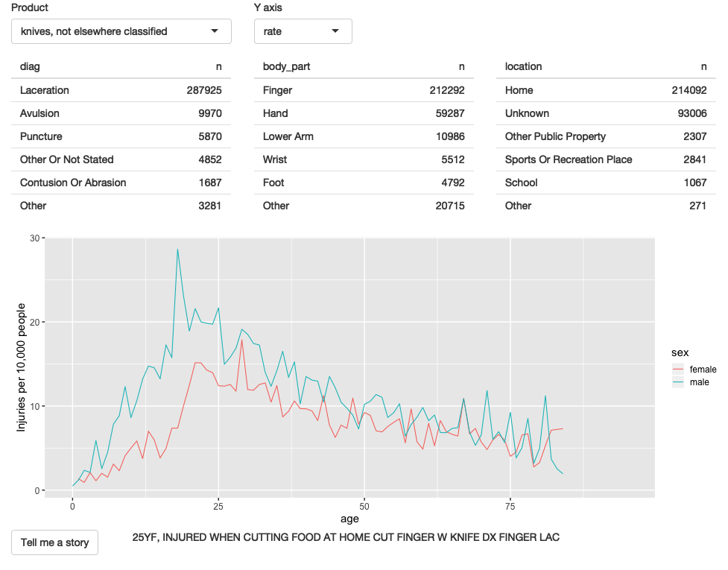Click the male peak on the chart
This screenshot has height=570, width=728.
point(177,250)
